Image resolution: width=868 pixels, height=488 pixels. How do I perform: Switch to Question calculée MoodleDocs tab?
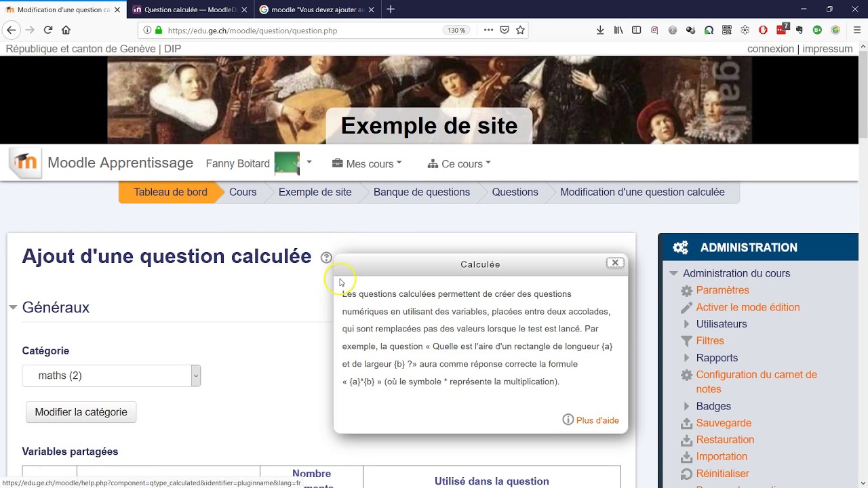pyautogui.click(x=191, y=9)
